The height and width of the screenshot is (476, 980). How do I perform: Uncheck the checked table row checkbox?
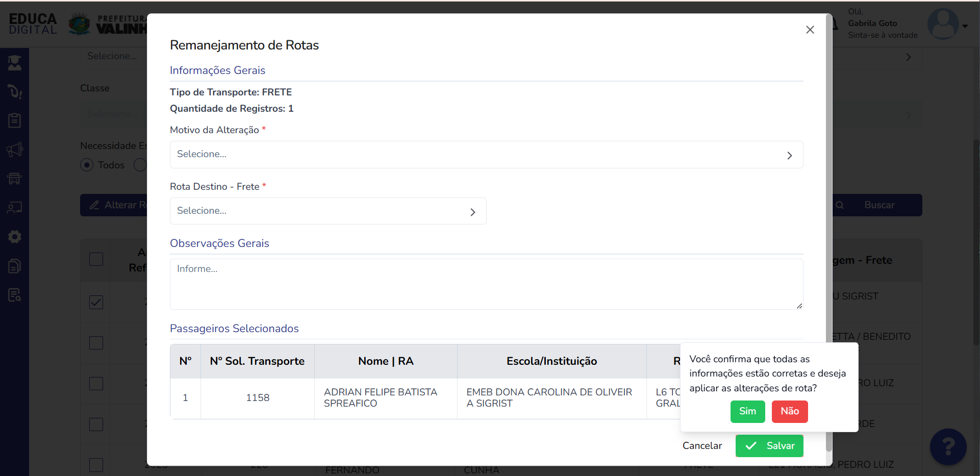click(96, 302)
